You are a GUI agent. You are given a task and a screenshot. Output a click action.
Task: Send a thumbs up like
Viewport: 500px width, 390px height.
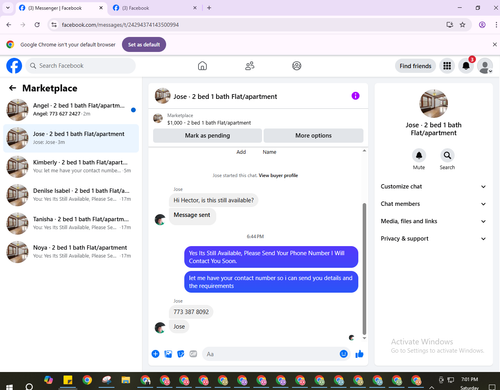(x=359, y=354)
